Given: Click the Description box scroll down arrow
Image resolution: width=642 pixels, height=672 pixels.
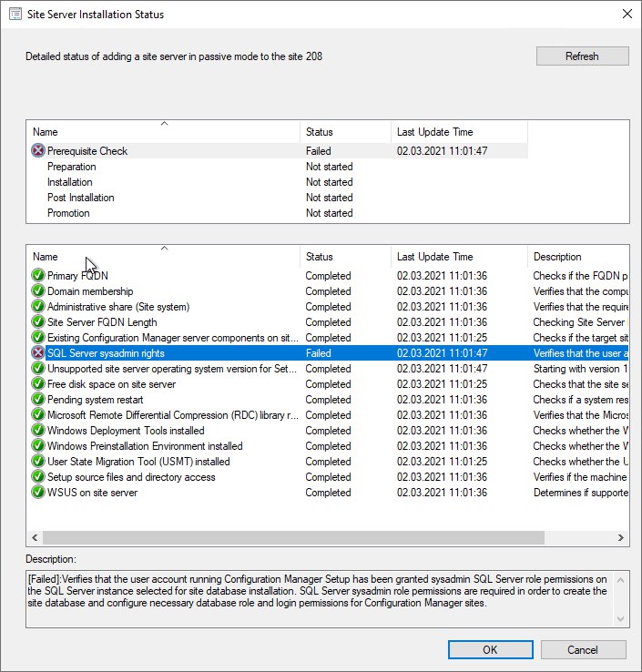Looking at the screenshot, I should [620, 619].
